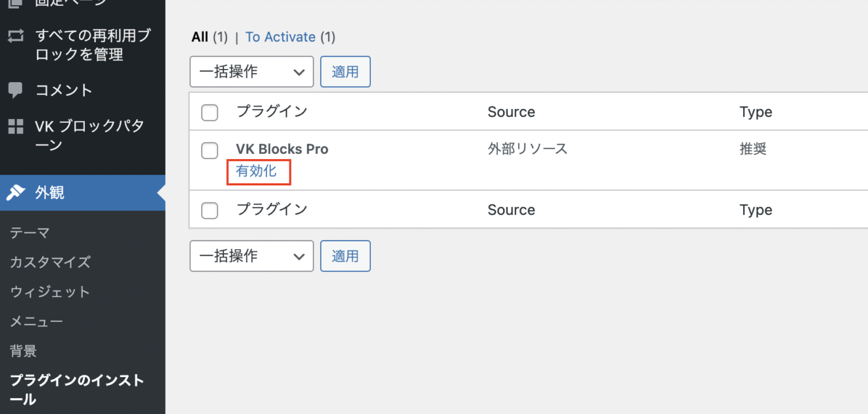Viewport: 868px width, 414px height.
Task: Switch to the All filter tab
Action: pos(200,37)
